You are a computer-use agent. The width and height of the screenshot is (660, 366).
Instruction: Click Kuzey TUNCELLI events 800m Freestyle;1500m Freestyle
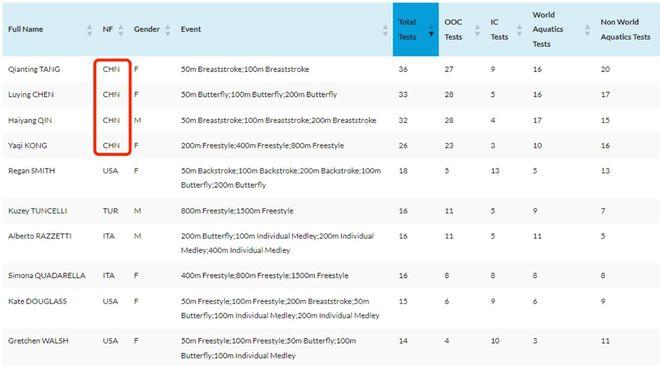tap(237, 211)
